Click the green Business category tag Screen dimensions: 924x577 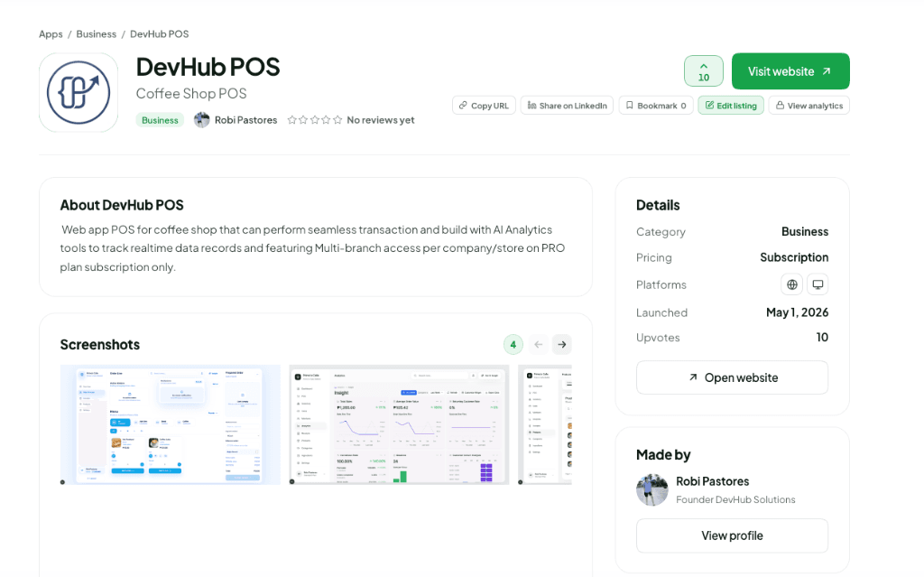[x=160, y=120]
